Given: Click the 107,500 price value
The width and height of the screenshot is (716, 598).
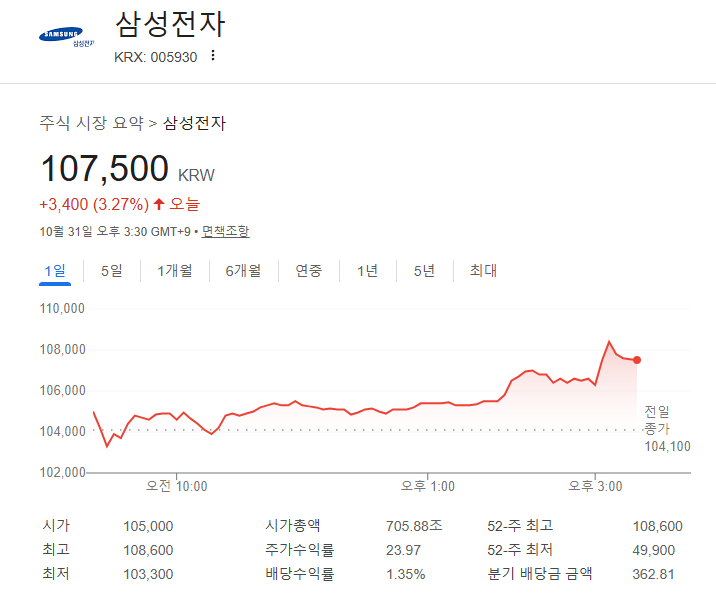Looking at the screenshot, I should pos(105,168).
